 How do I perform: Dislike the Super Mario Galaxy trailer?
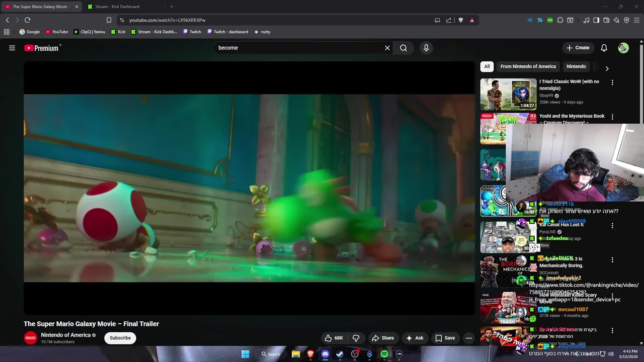356,338
